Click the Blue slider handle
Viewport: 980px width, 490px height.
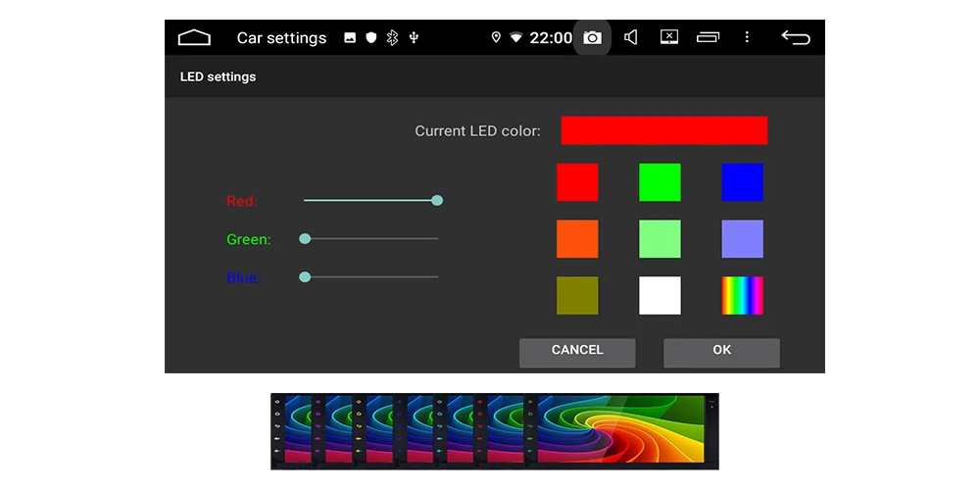[x=305, y=277]
